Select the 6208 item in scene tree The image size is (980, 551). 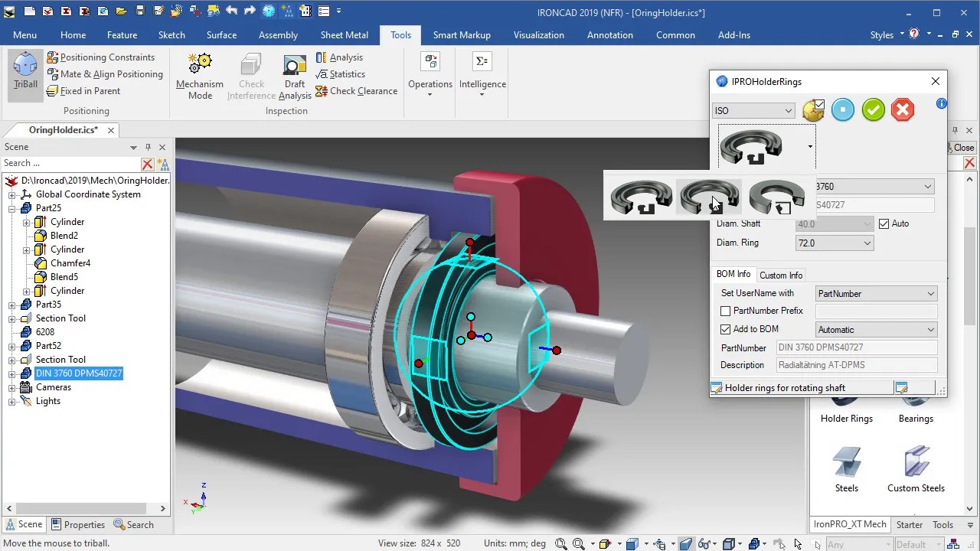[x=45, y=332]
